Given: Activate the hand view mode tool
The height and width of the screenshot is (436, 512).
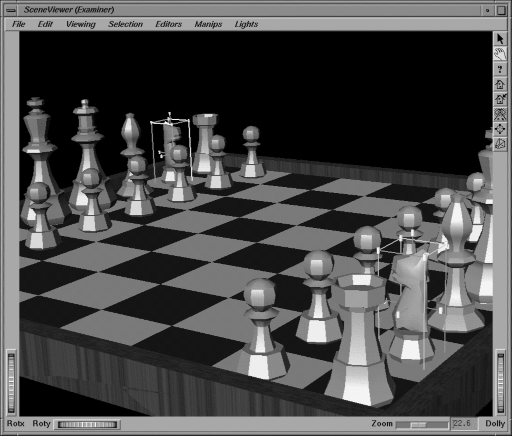Looking at the screenshot, I should coord(500,54).
